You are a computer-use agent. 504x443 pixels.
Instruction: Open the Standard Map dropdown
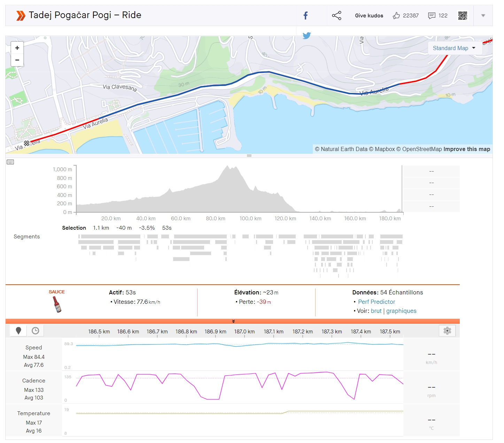click(455, 48)
